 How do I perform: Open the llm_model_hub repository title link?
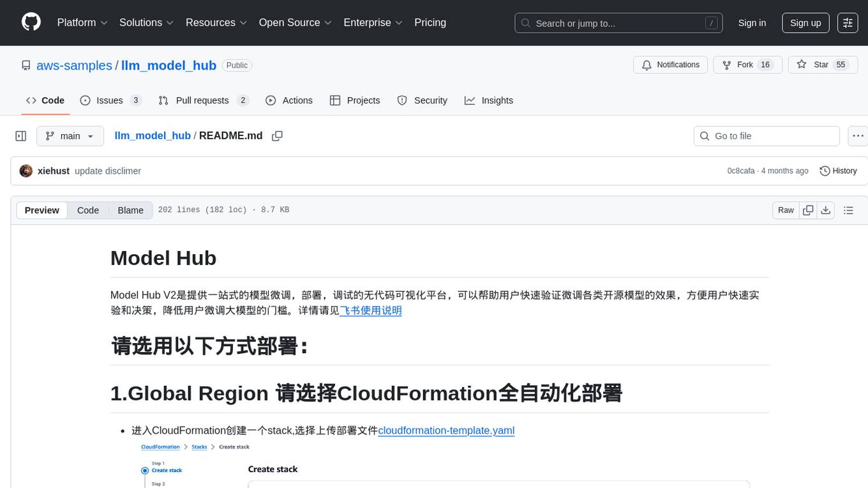(x=168, y=65)
